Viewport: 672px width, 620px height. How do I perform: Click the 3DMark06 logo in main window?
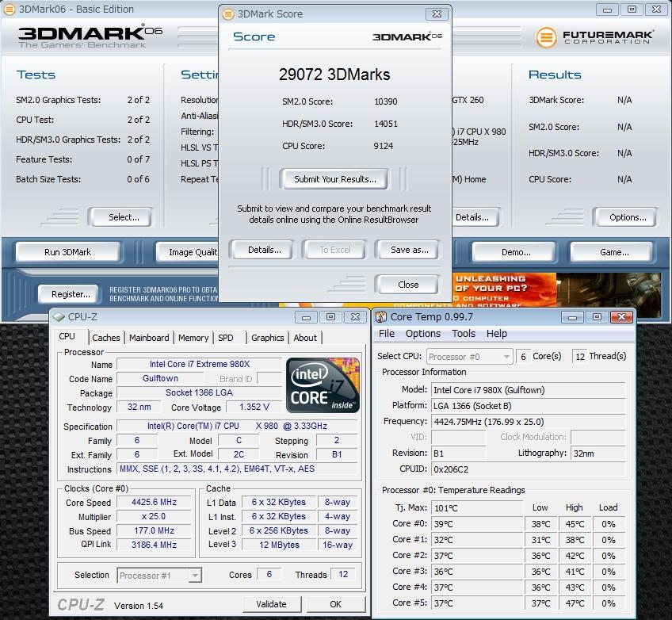pyautogui.click(x=90, y=35)
